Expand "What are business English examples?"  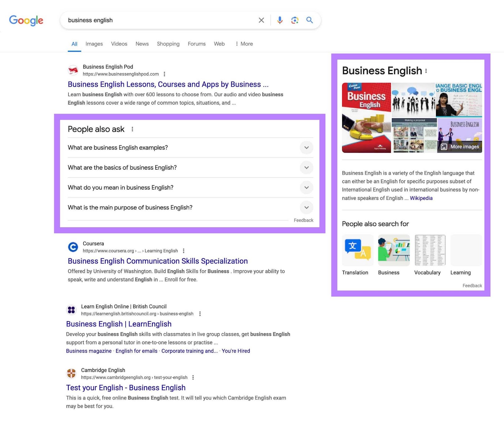pos(306,148)
